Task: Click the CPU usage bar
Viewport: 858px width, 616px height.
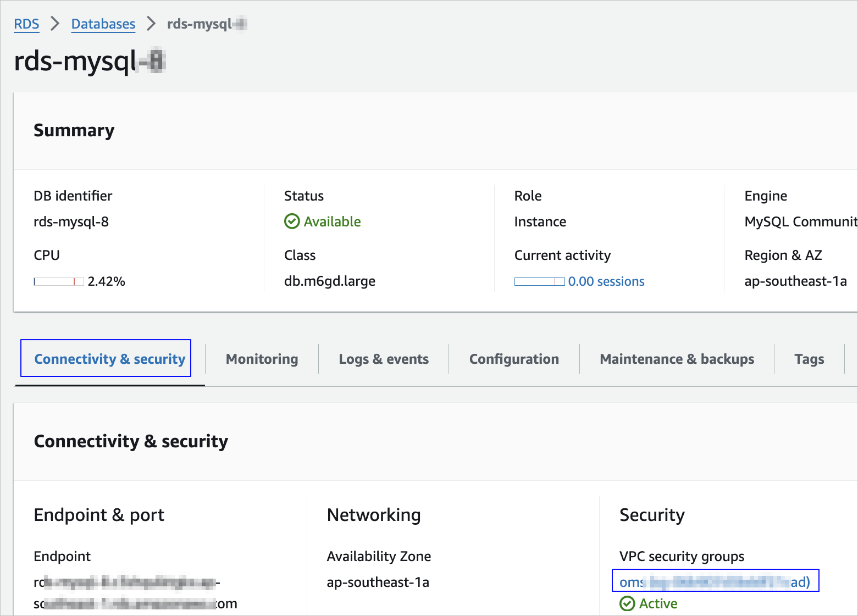Action: click(59, 281)
